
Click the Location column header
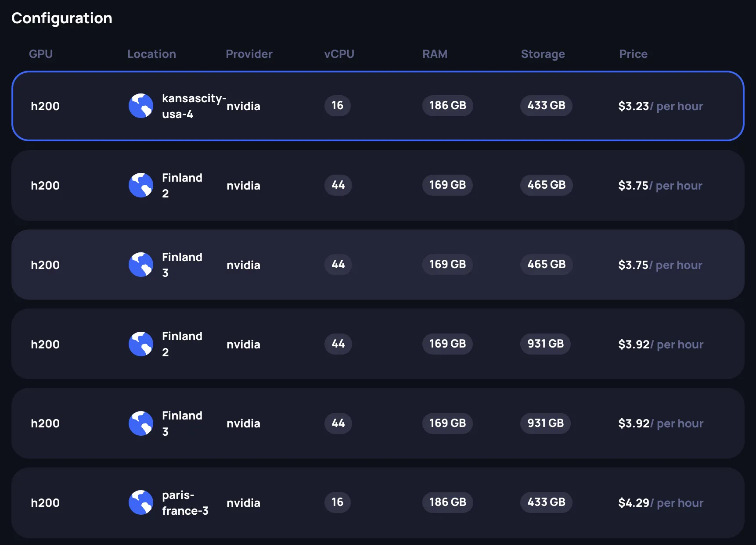tap(151, 54)
